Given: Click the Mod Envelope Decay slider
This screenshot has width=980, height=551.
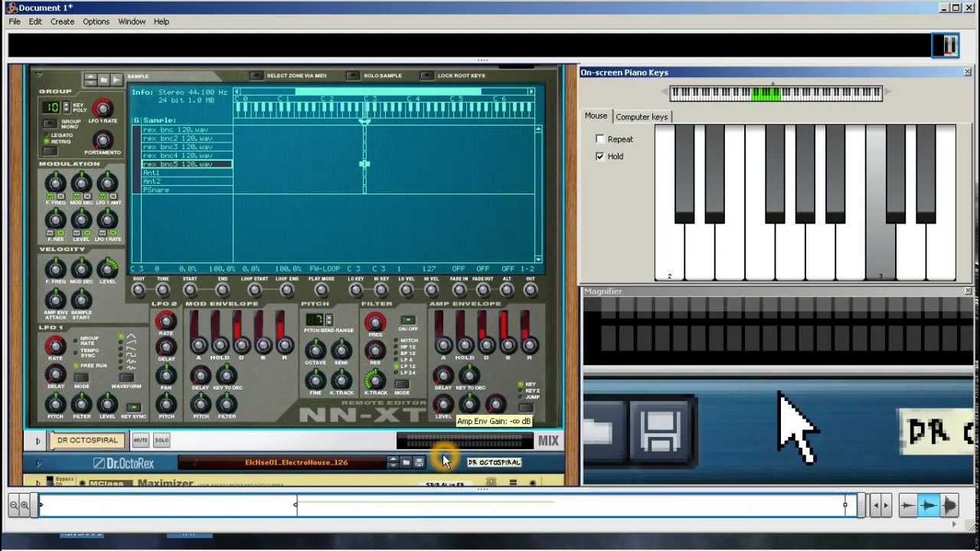Looking at the screenshot, I should click(x=241, y=331).
